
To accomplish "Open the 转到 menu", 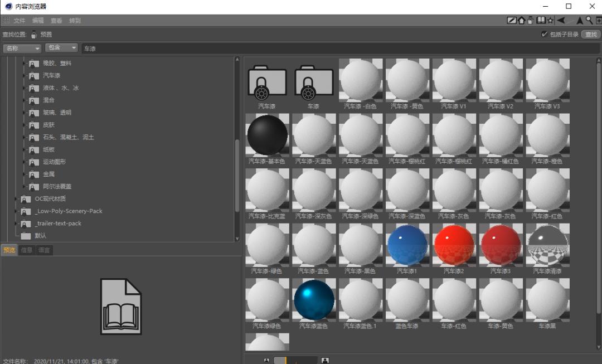I will [75, 21].
